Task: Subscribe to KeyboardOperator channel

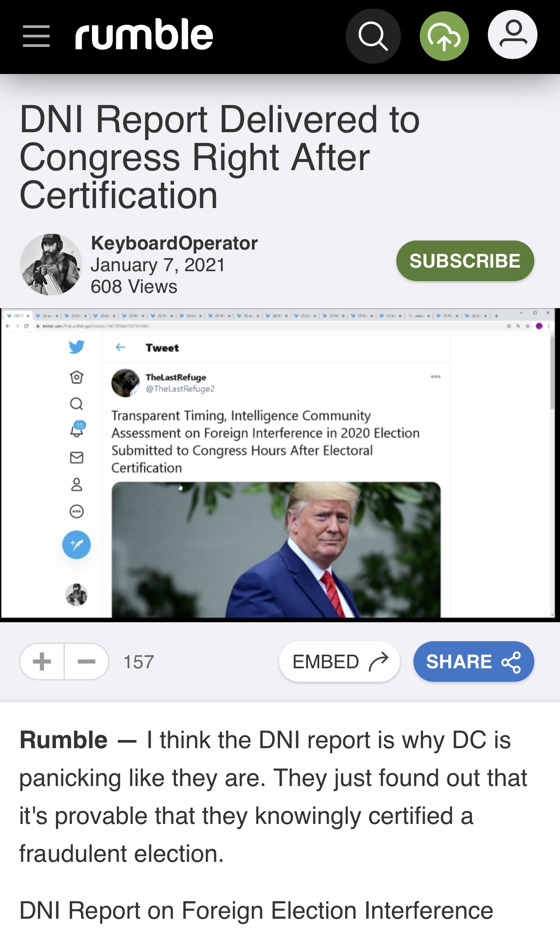Action: click(x=465, y=261)
